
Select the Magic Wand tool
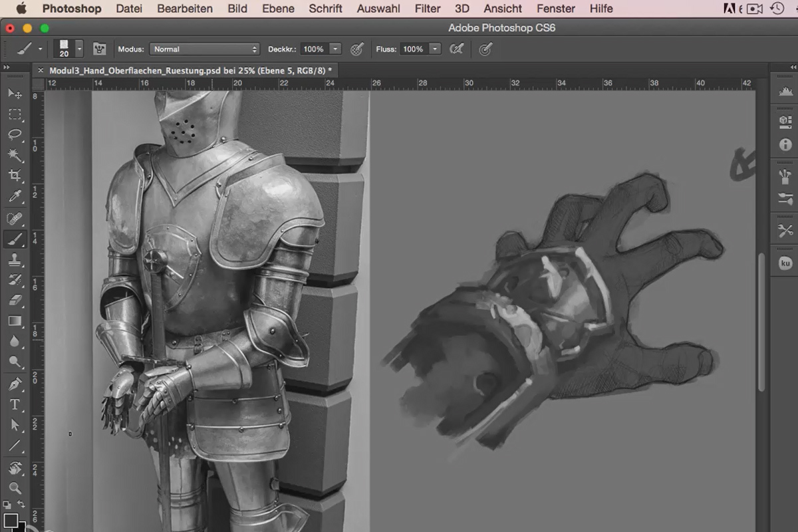pyautogui.click(x=15, y=155)
